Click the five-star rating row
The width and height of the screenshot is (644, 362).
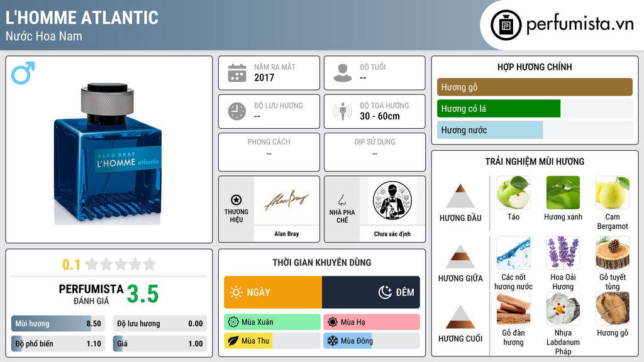coord(121,264)
